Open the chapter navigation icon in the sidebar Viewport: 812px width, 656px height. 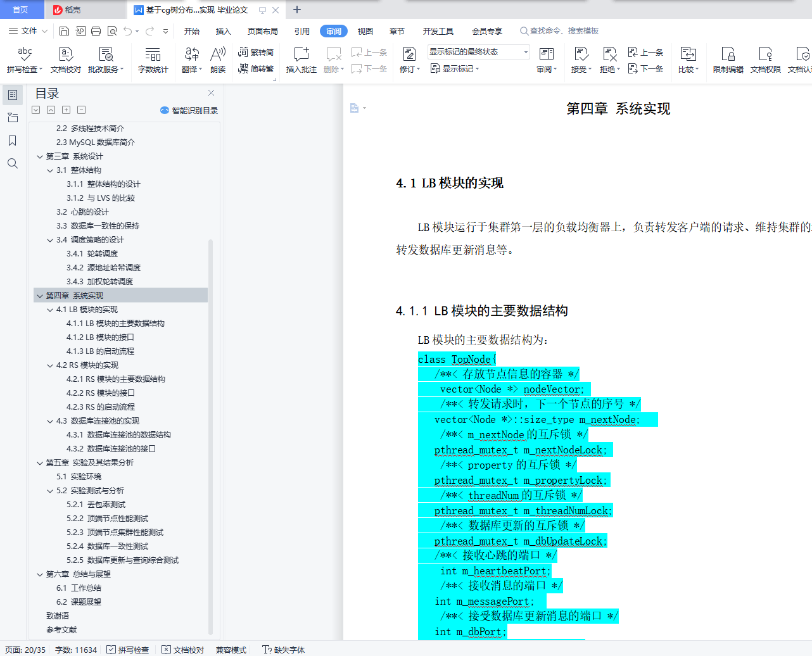point(13,118)
